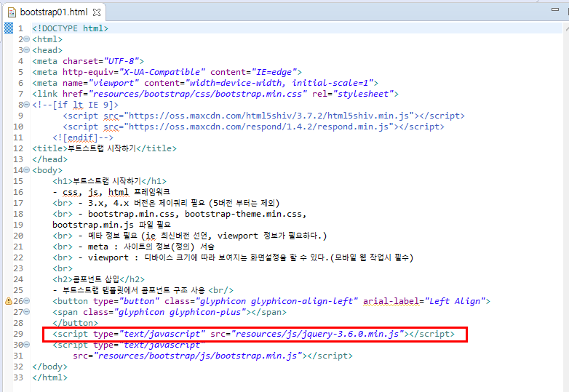Collapse the html tag fold on line 2
Image resolution: width=569 pixels, height=392 pixels.
[x=26, y=39]
